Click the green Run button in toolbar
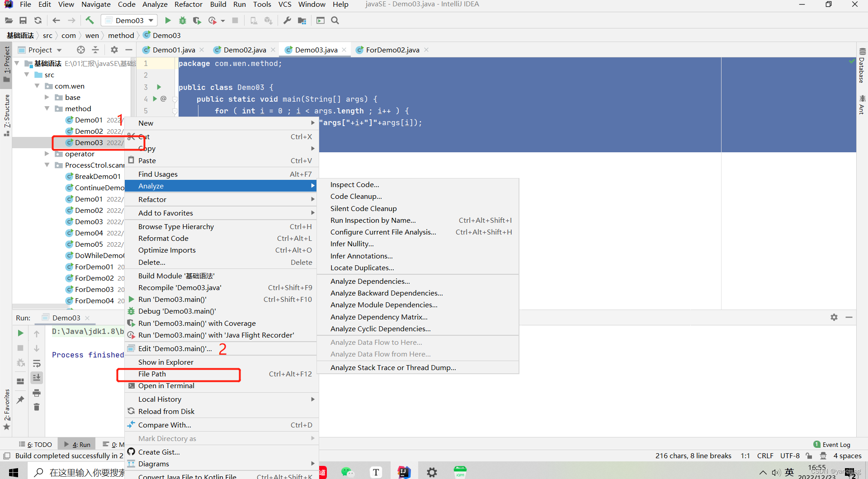The height and width of the screenshot is (479, 868). click(x=168, y=20)
